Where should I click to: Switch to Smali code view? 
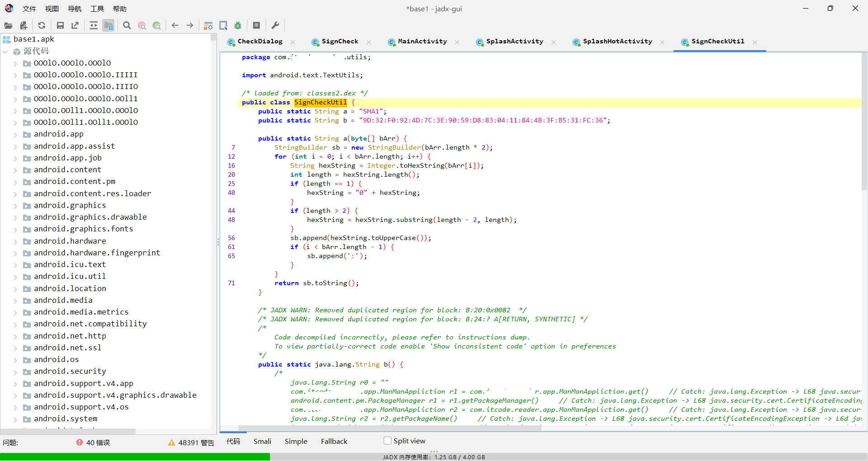(262, 442)
